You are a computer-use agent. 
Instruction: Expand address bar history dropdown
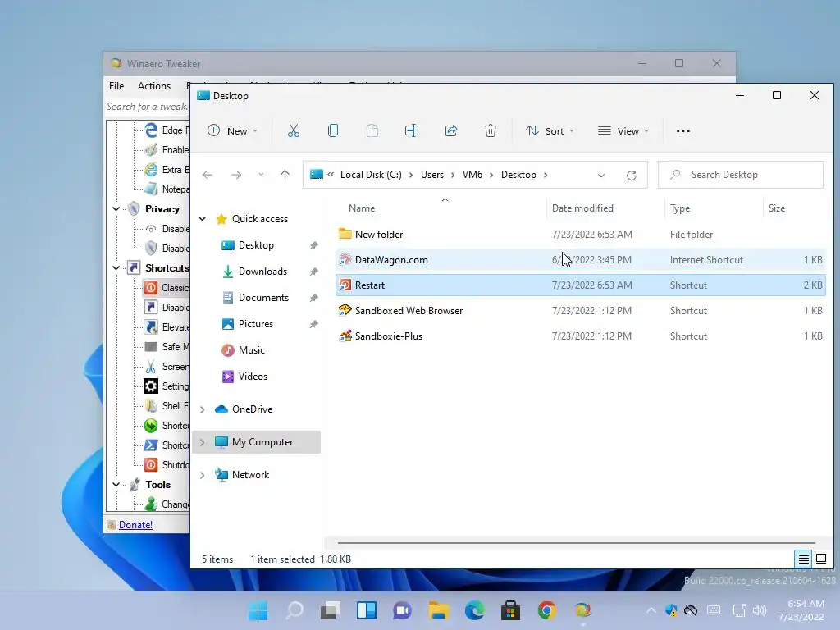pos(601,176)
